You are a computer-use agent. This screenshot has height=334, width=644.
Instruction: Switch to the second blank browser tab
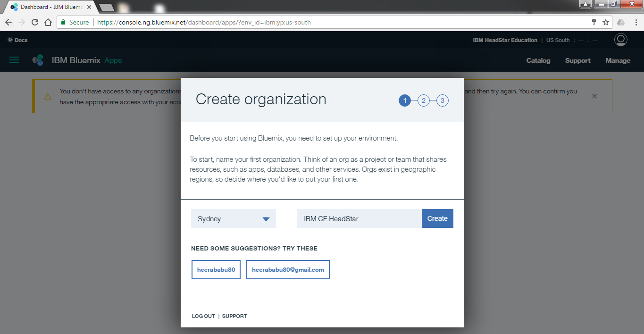click(x=107, y=8)
